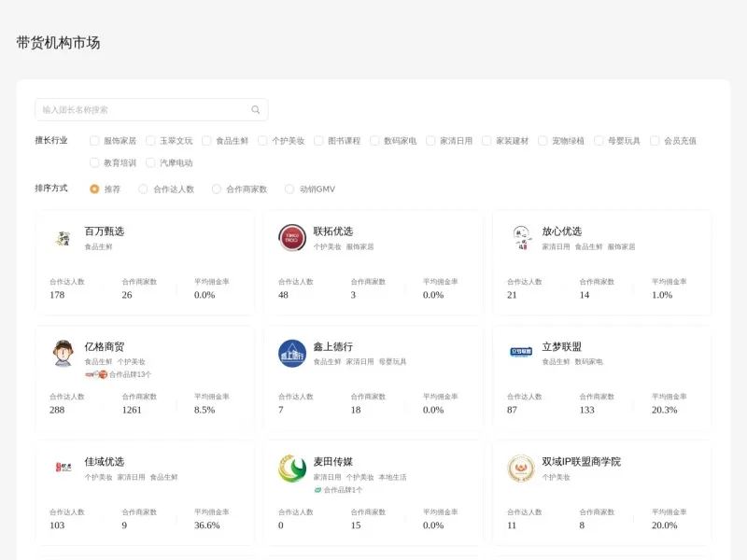This screenshot has width=747, height=560.
Task: Click the 亿格商贸 avatar icon
Action: [x=63, y=353]
